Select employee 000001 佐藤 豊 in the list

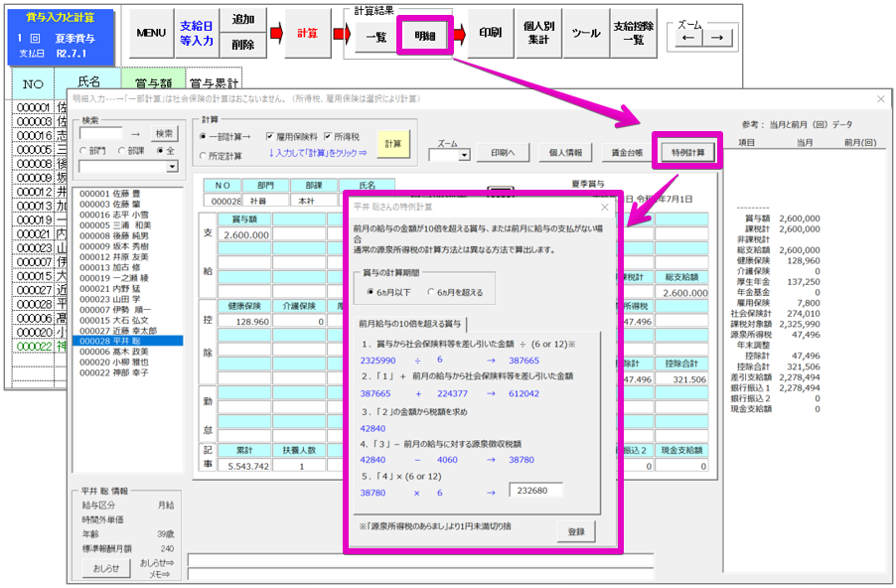[x=127, y=194]
